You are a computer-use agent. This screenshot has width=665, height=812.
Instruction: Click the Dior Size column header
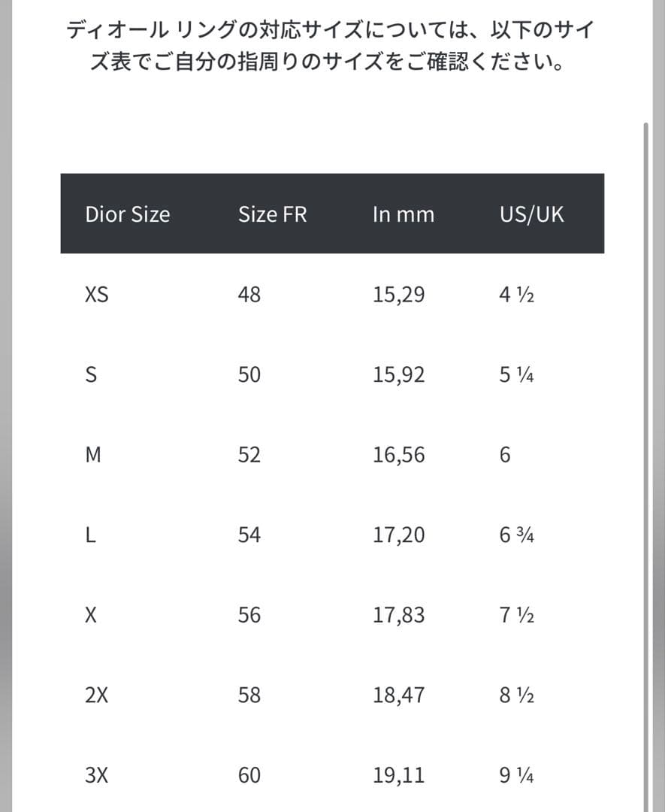pos(128,214)
